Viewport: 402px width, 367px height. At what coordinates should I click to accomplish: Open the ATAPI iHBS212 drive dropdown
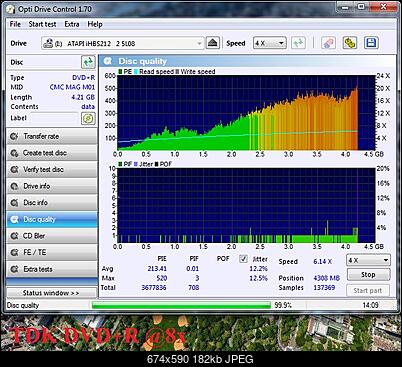pyautogui.click(x=122, y=43)
